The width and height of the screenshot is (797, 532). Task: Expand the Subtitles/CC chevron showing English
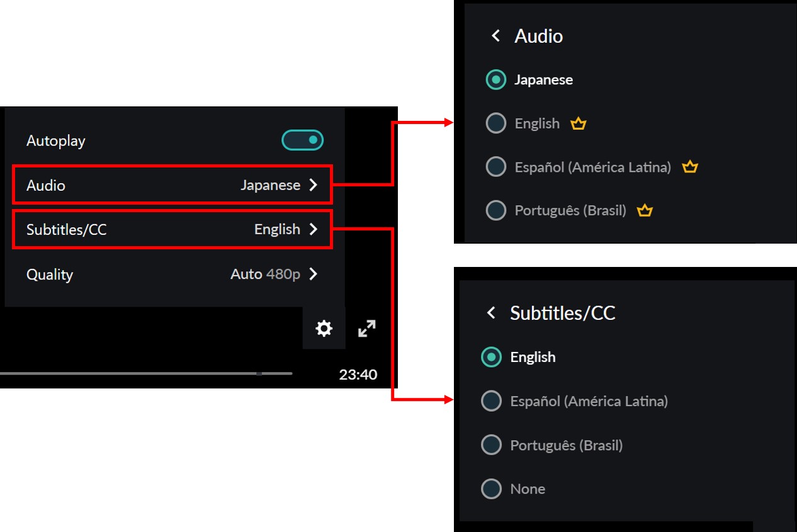tap(314, 230)
